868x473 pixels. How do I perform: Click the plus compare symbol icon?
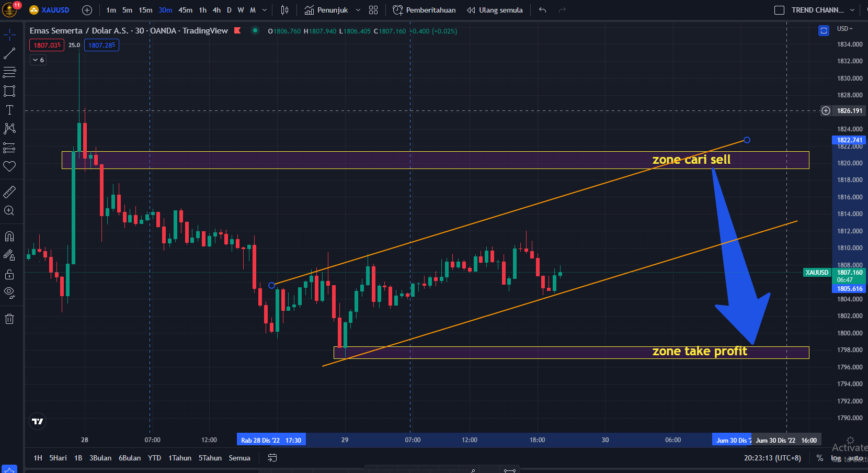87,10
